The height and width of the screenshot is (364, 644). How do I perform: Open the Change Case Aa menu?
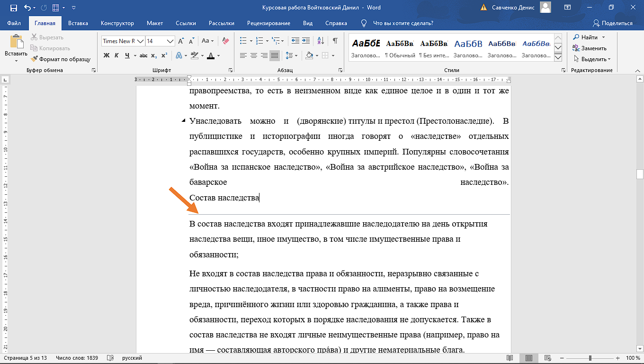click(x=207, y=41)
